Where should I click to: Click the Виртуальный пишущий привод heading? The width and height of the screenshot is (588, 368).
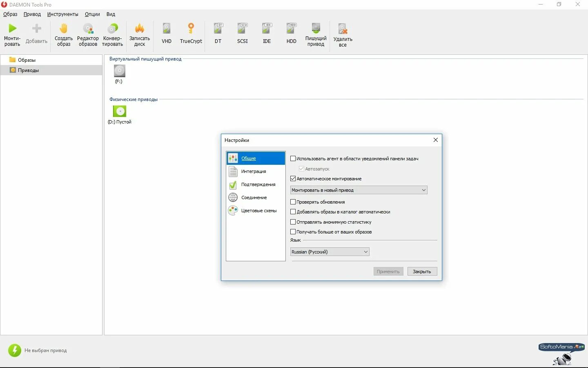145,59
